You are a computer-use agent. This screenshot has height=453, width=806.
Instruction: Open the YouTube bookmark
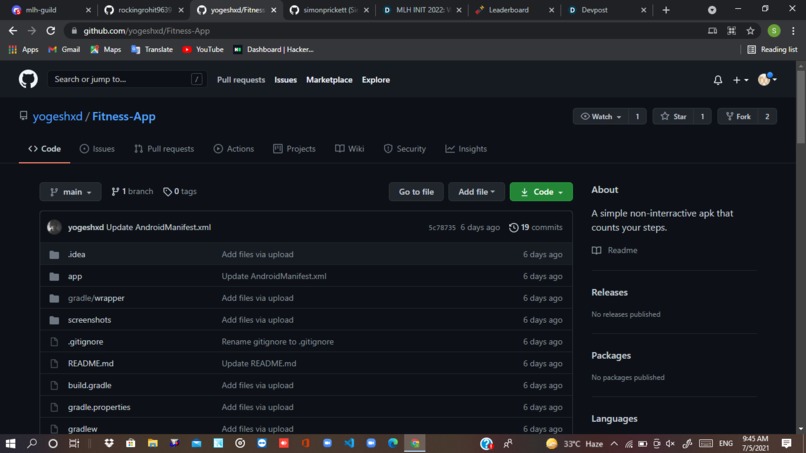[203, 49]
